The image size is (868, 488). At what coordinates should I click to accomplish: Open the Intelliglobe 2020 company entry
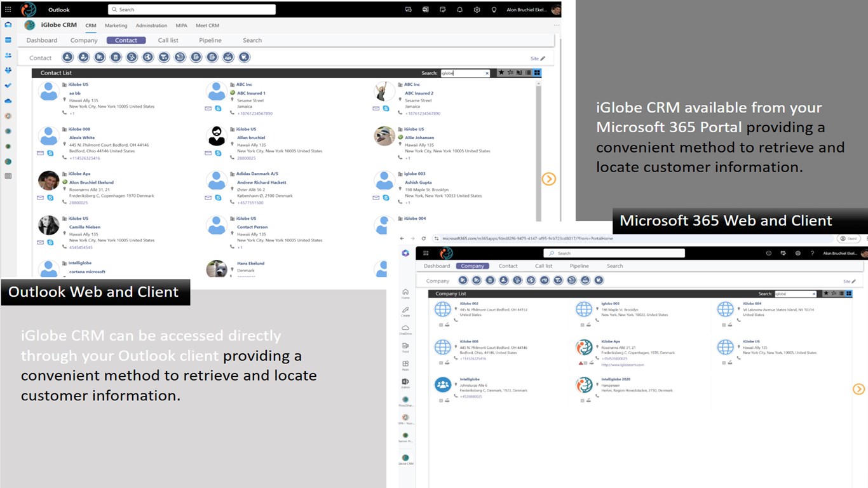[616, 379]
